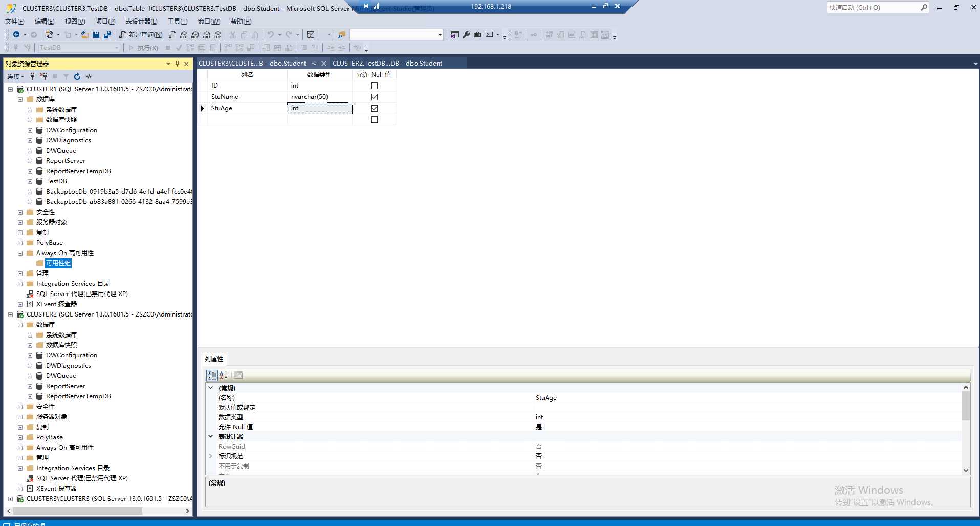Viewport: 980px width, 526px height.
Task: Open the 帮助(H) menu
Action: [x=241, y=21]
